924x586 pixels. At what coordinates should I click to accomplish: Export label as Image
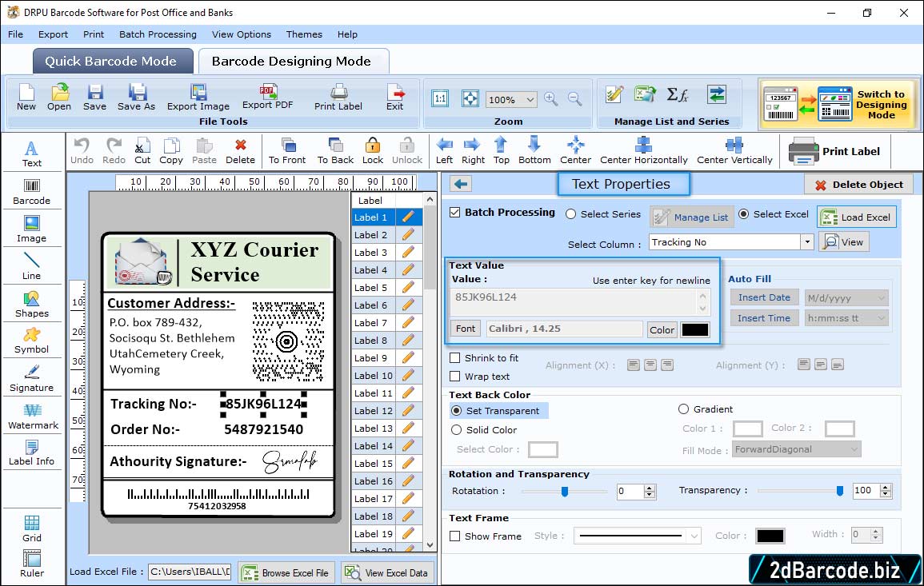pyautogui.click(x=198, y=98)
